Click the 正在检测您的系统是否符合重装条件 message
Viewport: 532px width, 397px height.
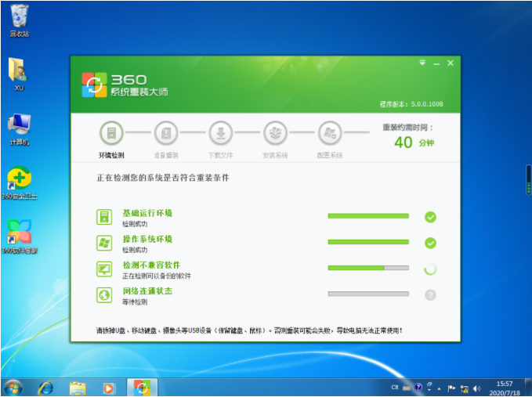click(163, 178)
